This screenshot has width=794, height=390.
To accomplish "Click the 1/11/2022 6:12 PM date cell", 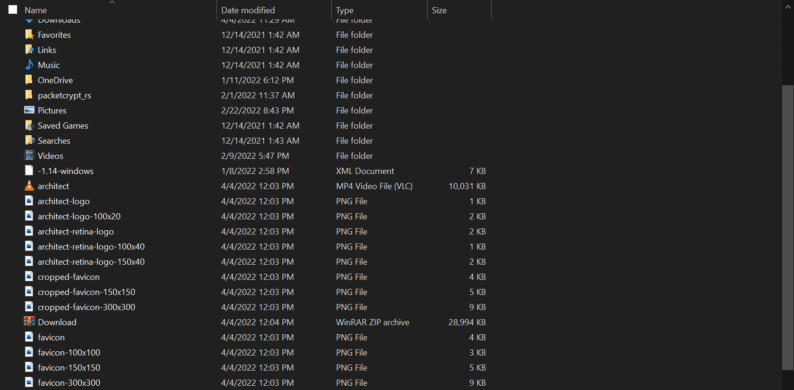I will pos(257,81).
